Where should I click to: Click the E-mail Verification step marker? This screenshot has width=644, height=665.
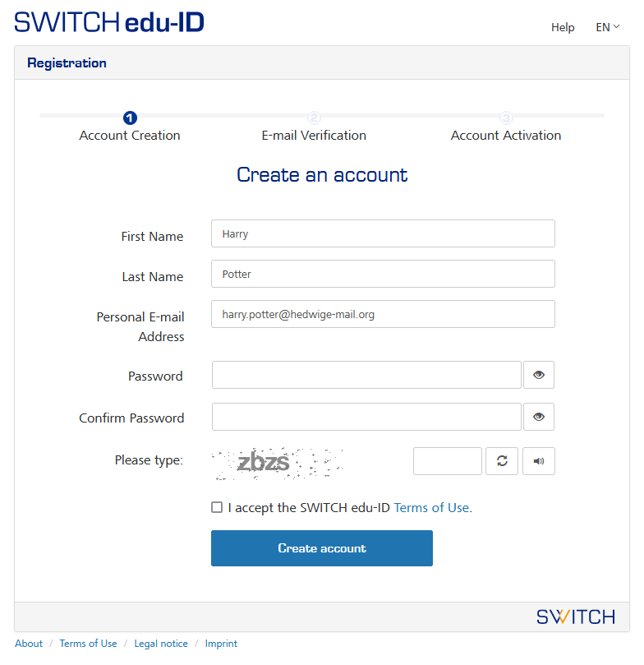pyautogui.click(x=314, y=118)
